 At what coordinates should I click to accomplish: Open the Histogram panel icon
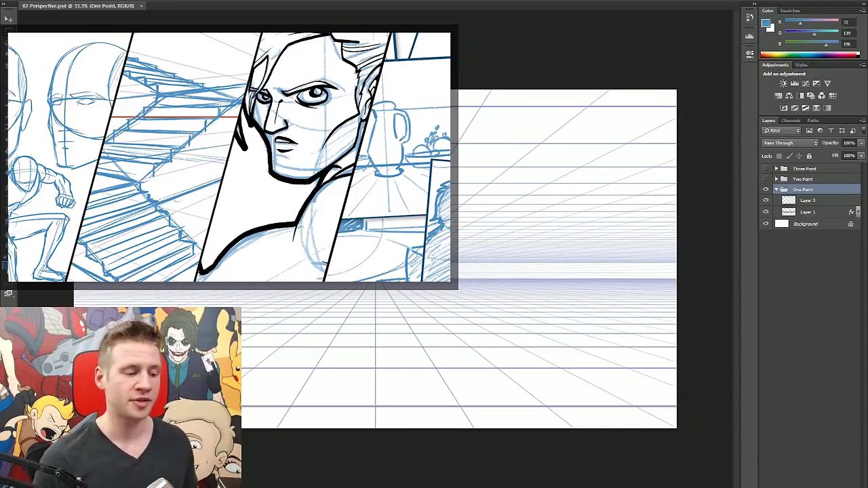[749, 36]
